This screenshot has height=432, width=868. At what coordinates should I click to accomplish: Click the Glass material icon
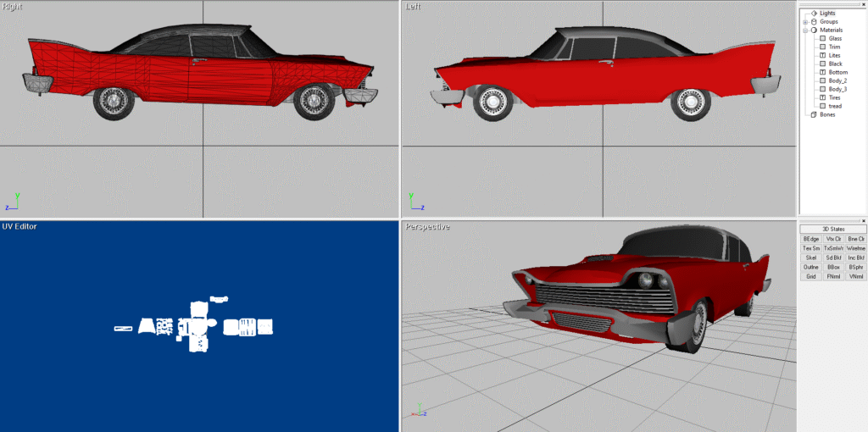(822, 38)
